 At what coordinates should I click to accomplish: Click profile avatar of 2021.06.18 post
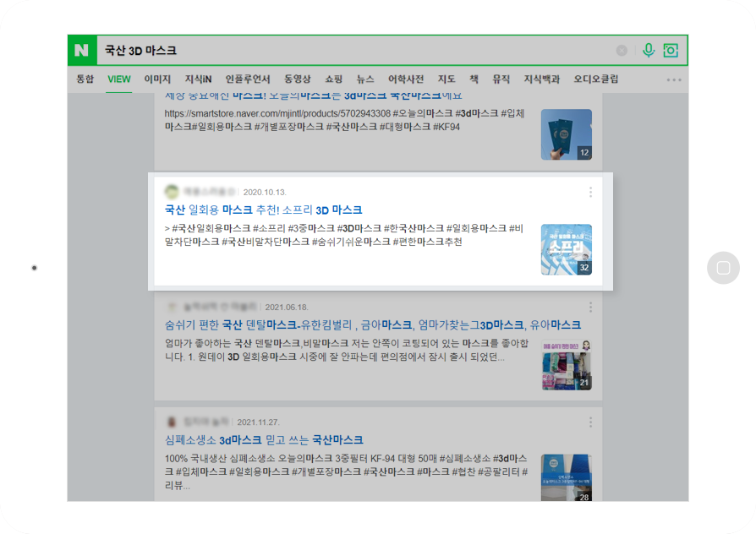tap(172, 307)
